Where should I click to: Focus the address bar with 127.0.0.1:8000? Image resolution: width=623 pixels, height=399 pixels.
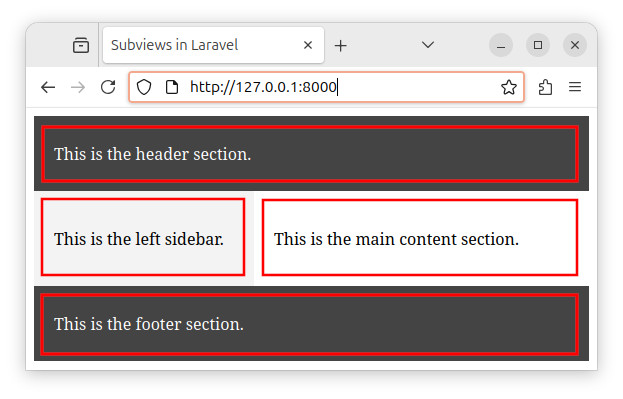[x=326, y=87]
